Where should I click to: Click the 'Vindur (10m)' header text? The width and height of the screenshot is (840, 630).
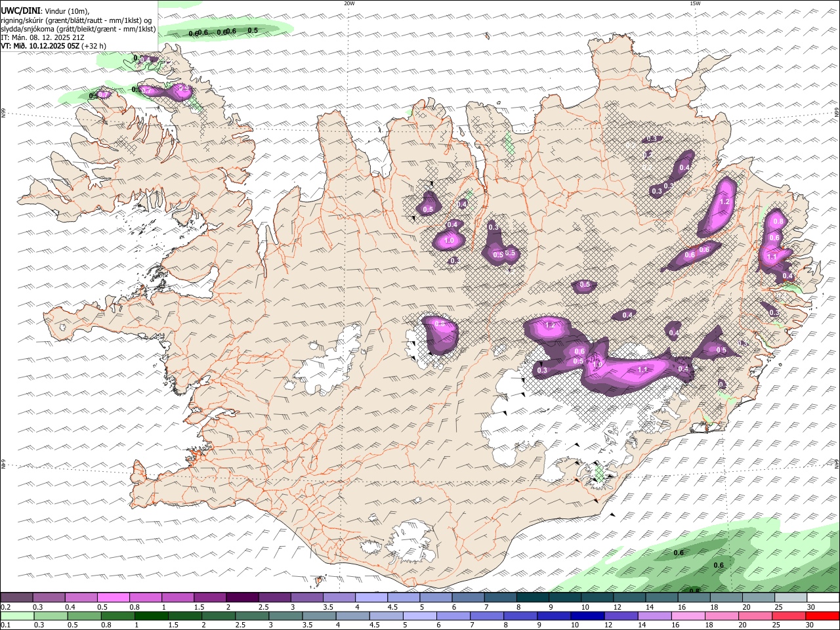coord(67,11)
